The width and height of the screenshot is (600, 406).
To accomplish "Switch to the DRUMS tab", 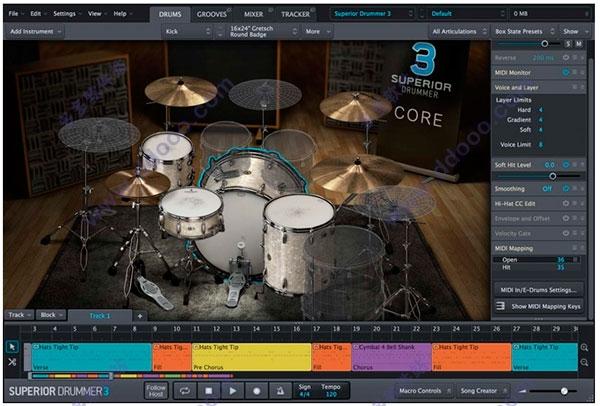I will [170, 14].
